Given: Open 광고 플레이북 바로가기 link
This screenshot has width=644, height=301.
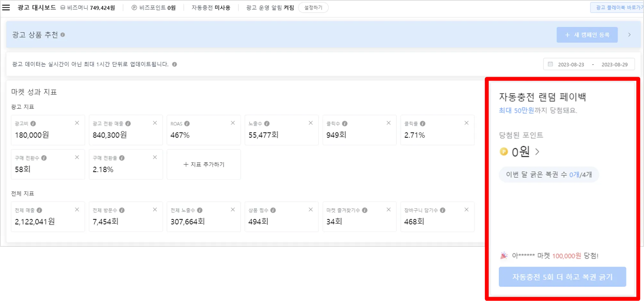Looking at the screenshot, I should (617, 7).
